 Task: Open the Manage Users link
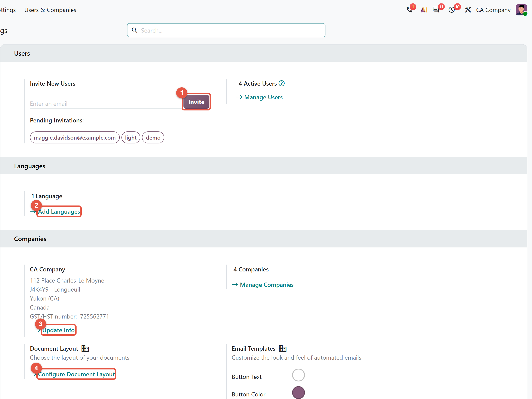pyautogui.click(x=263, y=97)
